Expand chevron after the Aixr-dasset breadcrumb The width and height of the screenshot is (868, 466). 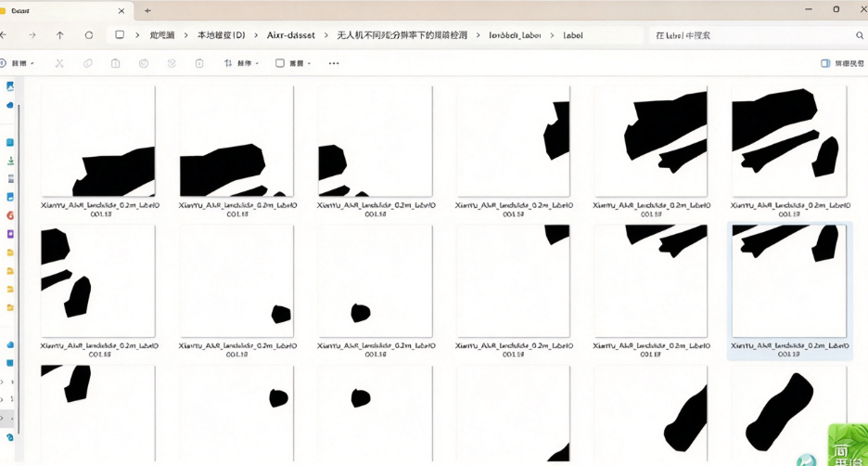(x=326, y=35)
